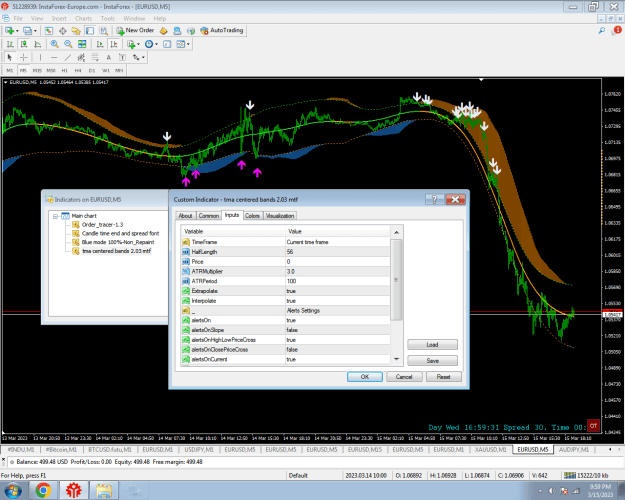The image size is (625, 500).
Task: Select the Zoom Out magnifier icon
Action: coord(68,44)
